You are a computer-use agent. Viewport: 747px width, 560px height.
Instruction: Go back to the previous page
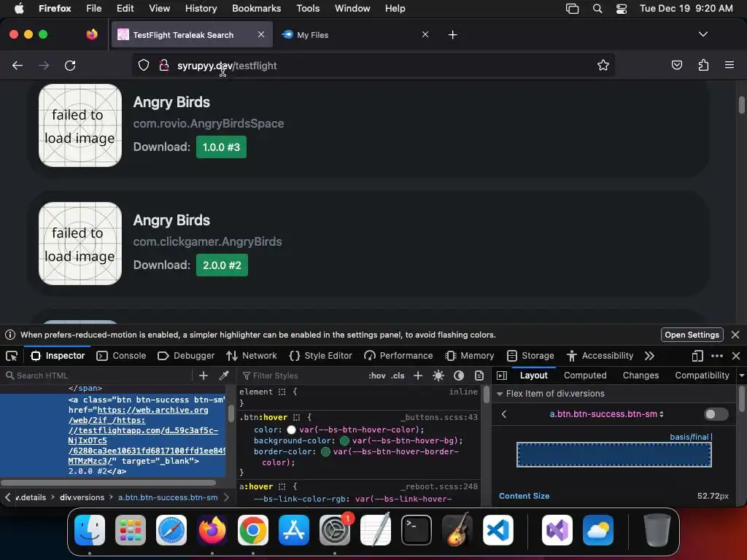[x=18, y=66]
